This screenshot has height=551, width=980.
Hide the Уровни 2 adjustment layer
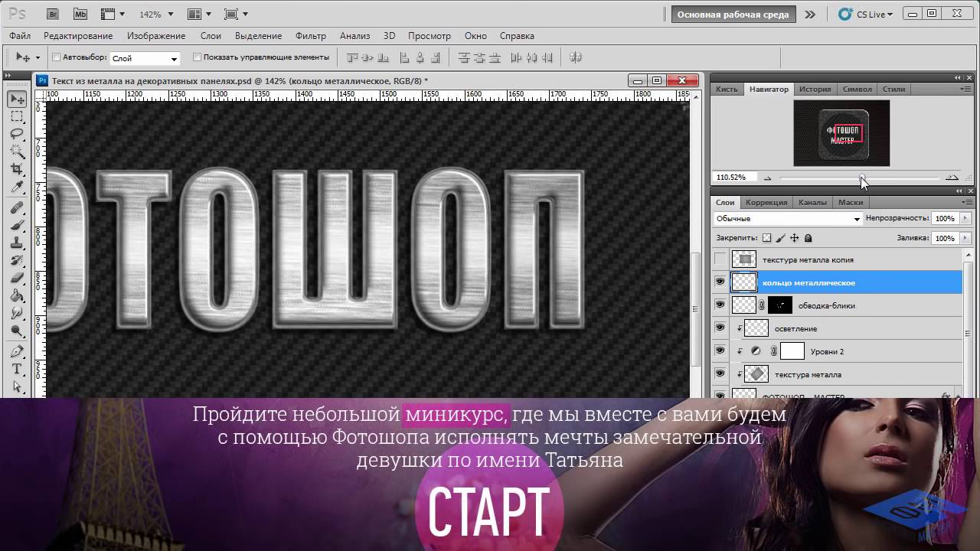[720, 351]
